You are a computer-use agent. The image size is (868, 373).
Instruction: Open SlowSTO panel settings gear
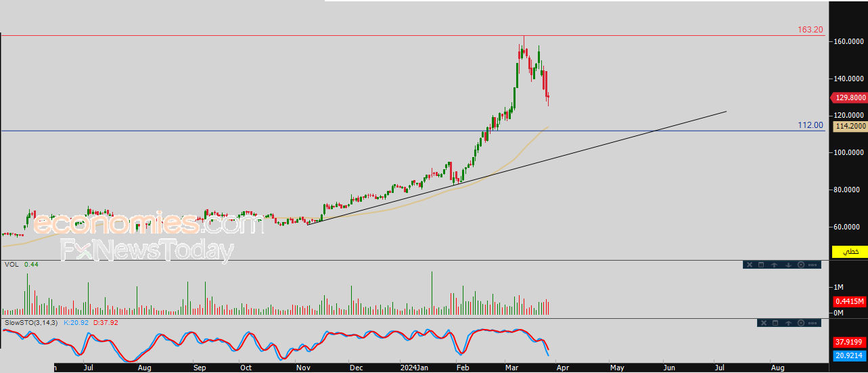(x=801, y=323)
